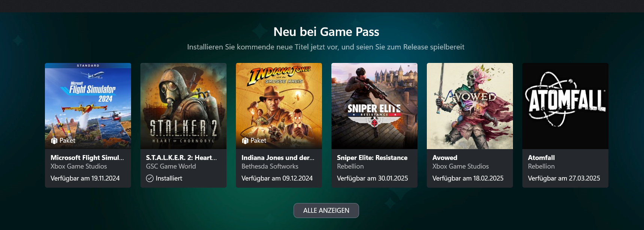Image resolution: width=644 pixels, height=230 pixels.
Task: Click the Paket icon on Flight Simulator cover
Action: [x=54, y=141]
